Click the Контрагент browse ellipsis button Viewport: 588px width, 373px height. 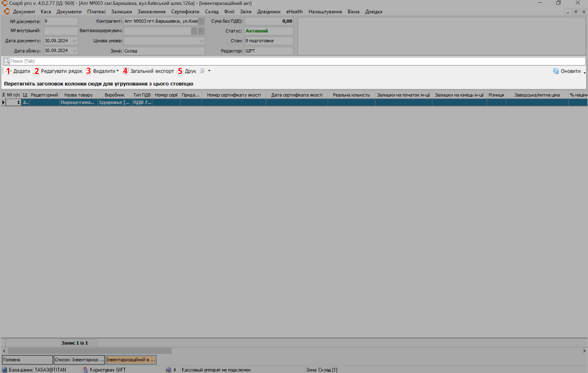201,21
